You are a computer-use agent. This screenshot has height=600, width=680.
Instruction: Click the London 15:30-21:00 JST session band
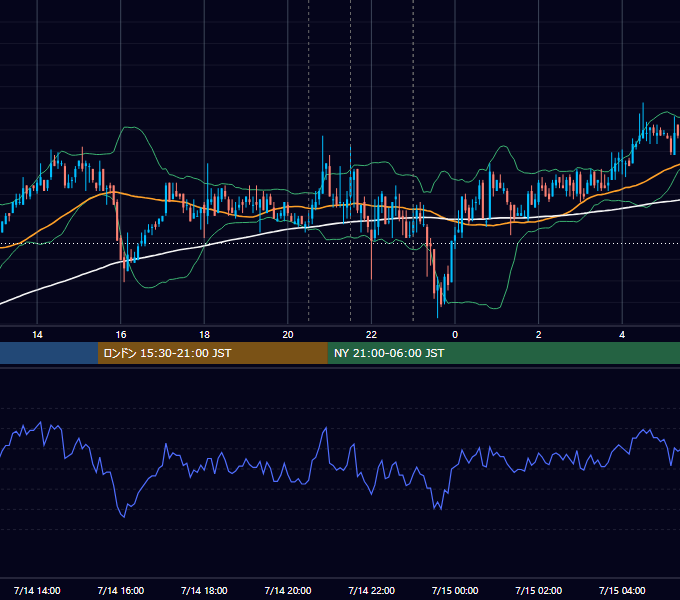(212, 353)
